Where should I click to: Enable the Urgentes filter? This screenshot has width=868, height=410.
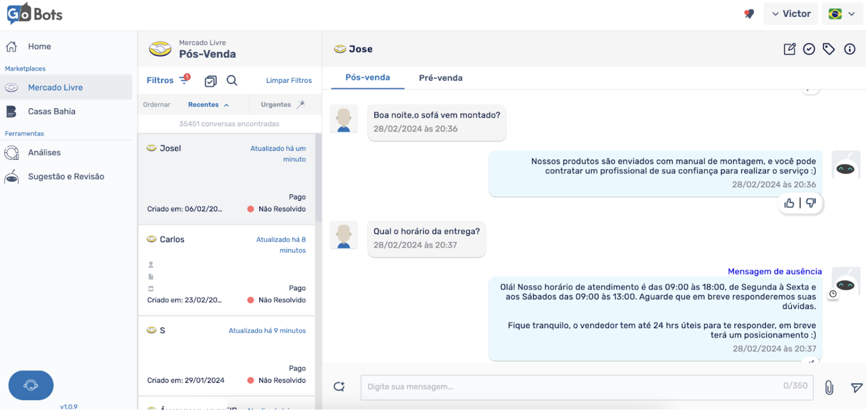[x=283, y=105]
